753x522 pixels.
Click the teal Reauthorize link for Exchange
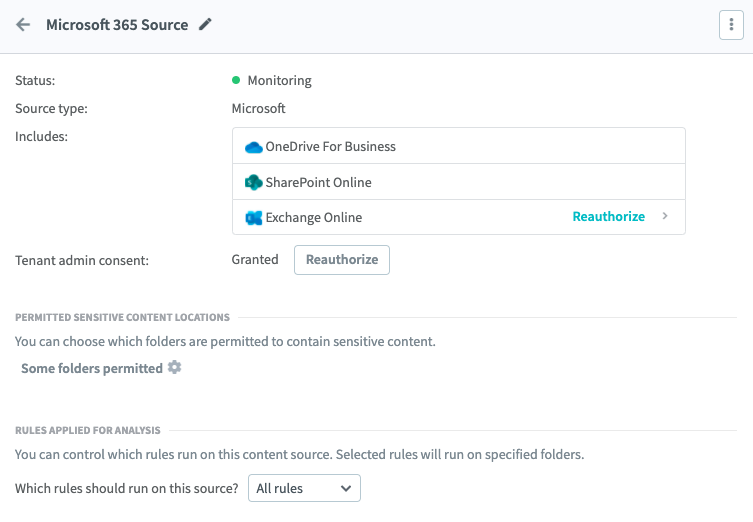coord(608,216)
